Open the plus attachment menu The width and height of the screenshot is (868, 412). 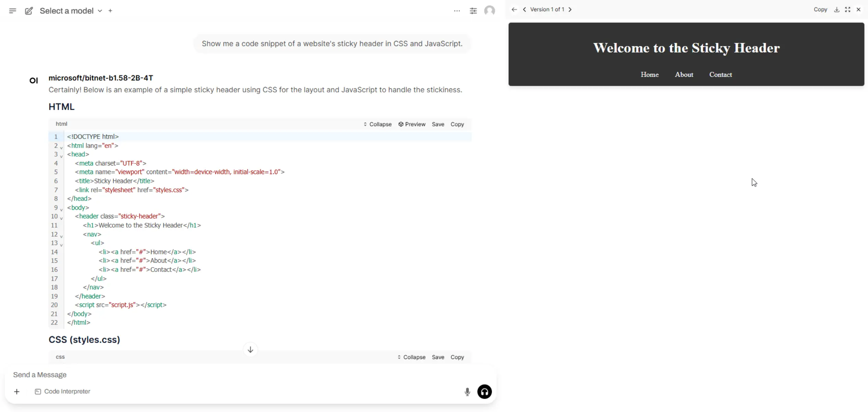tap(16, 392)
